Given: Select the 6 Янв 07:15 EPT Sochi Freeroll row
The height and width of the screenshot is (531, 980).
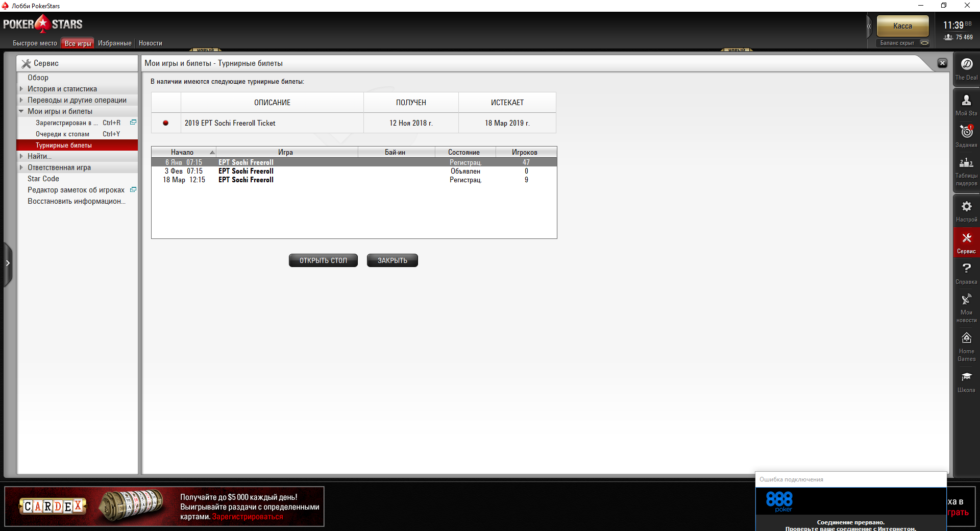Looking at the screenshot, I should coord(354,162).
